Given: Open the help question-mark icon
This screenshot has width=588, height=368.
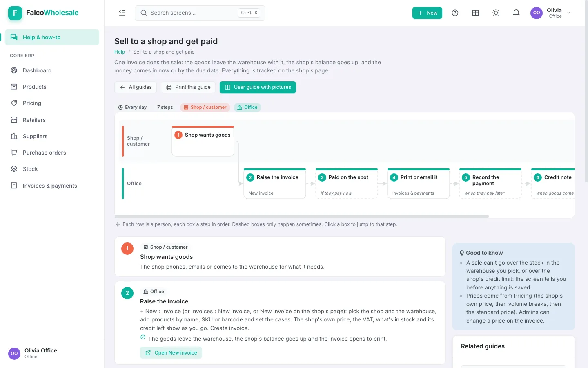Looking at the screenshot, I should (455, 13).
